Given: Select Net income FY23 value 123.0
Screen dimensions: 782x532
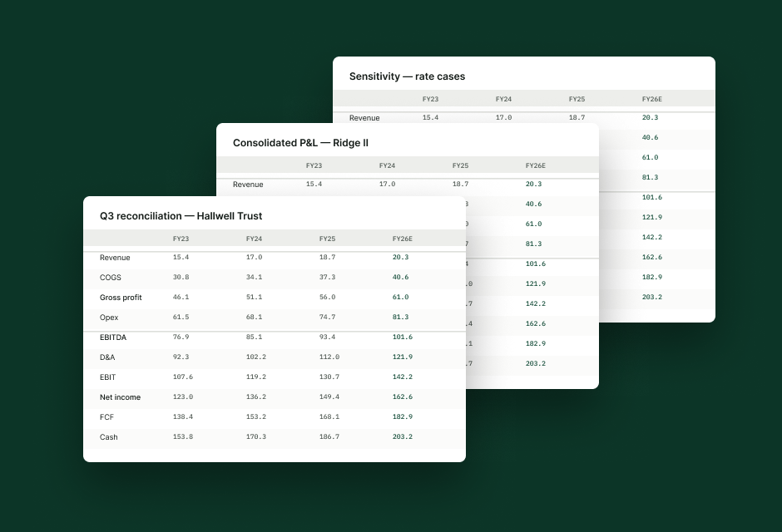Looking at the screenshot, I should tap(182, 397).
